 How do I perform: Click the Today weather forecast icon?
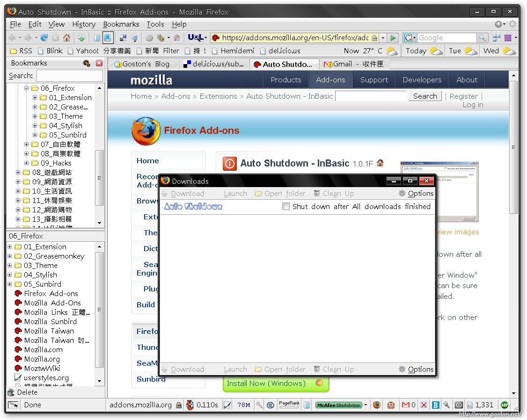[x=436, y=51]
